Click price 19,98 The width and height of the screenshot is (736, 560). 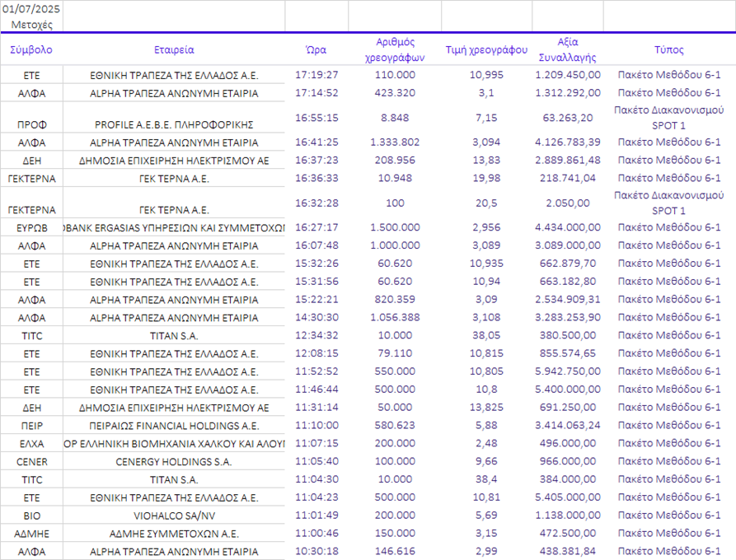(486, 178)
